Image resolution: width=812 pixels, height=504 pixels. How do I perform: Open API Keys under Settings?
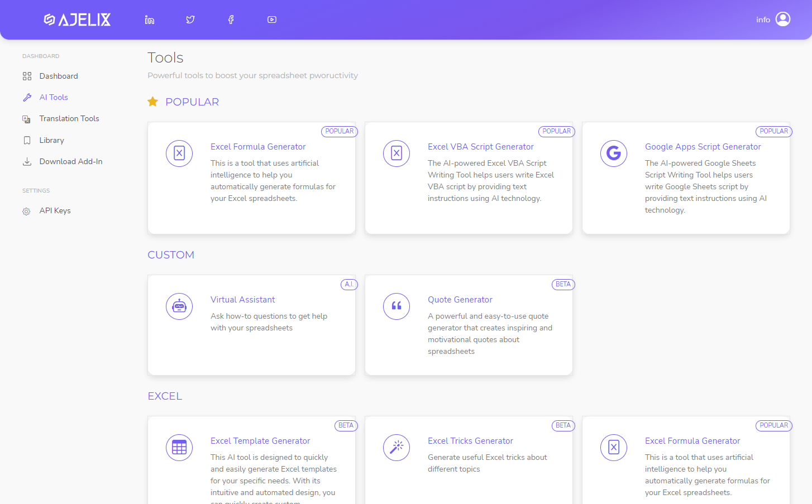click(55, 210)
